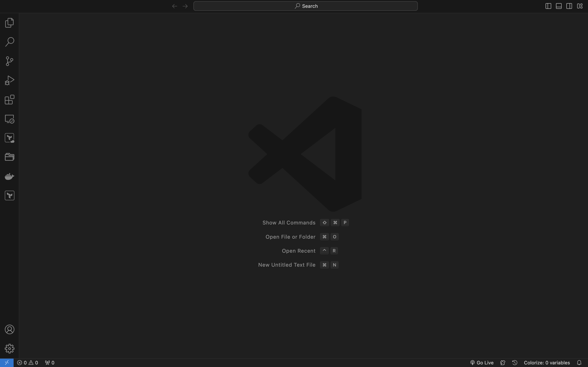Image resolution: width=588 pixels, height=367 pixels.
Task: Open the Remote Explorer view
Action: (9, 119)
